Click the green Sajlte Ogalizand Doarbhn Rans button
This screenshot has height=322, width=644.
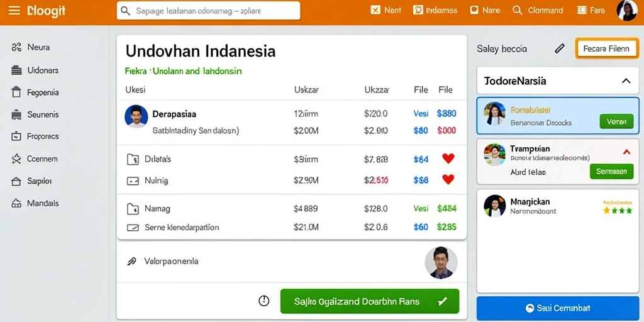point(370,301)
